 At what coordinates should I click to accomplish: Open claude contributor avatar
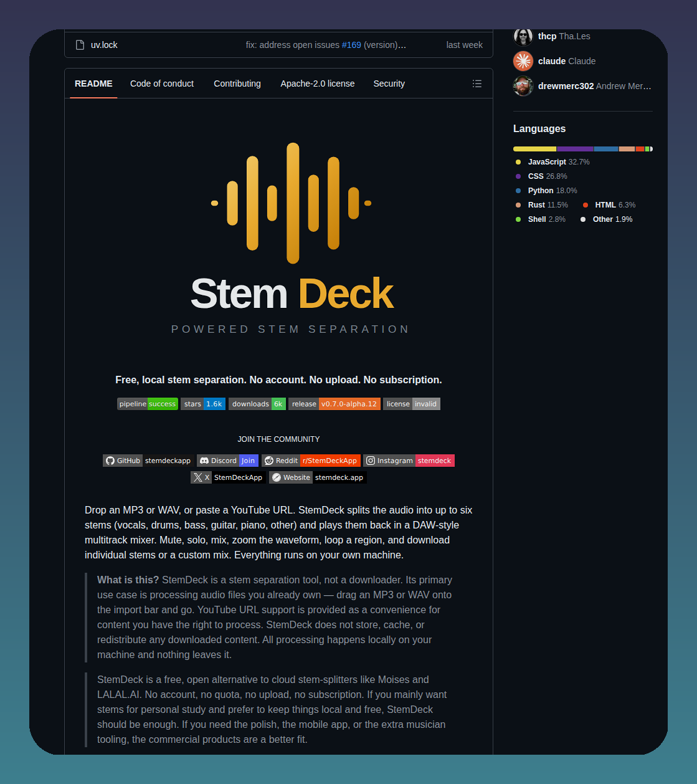pyautogui.click(x=523, y=61)
